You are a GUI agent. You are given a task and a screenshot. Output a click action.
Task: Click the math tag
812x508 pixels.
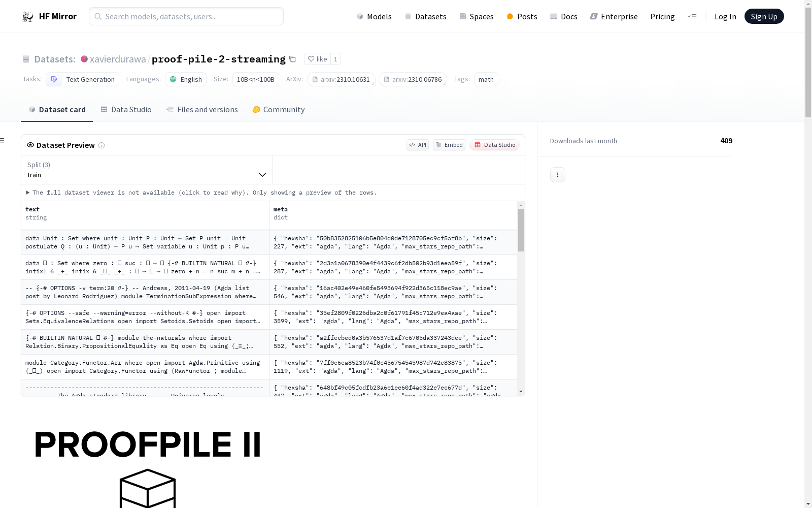(486, 79)
